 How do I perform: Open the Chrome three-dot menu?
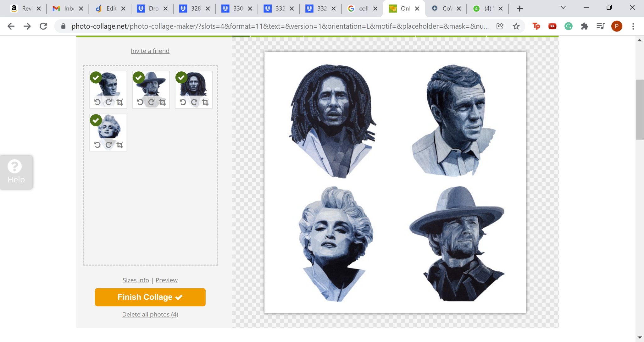coord(633,26)
